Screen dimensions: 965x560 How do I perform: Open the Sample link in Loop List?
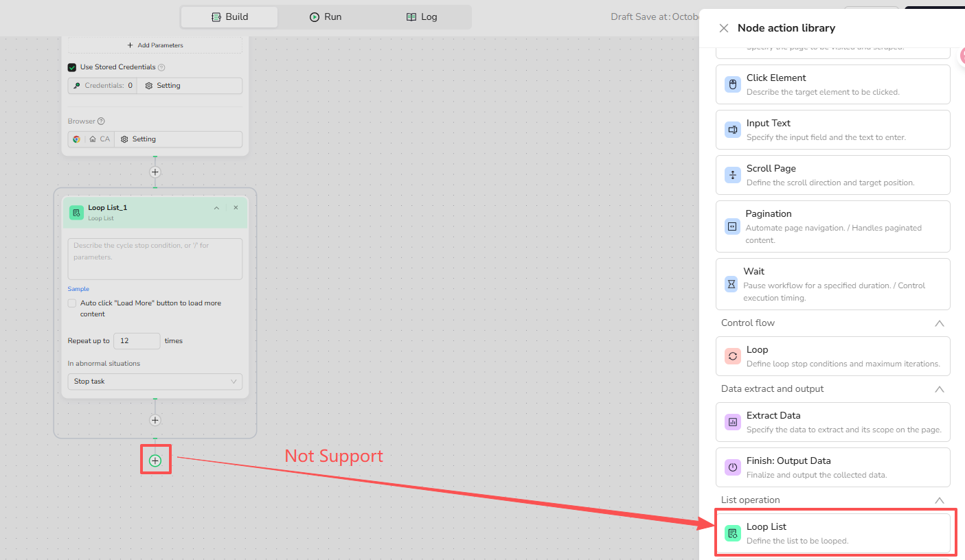click(x=78, y=289)
